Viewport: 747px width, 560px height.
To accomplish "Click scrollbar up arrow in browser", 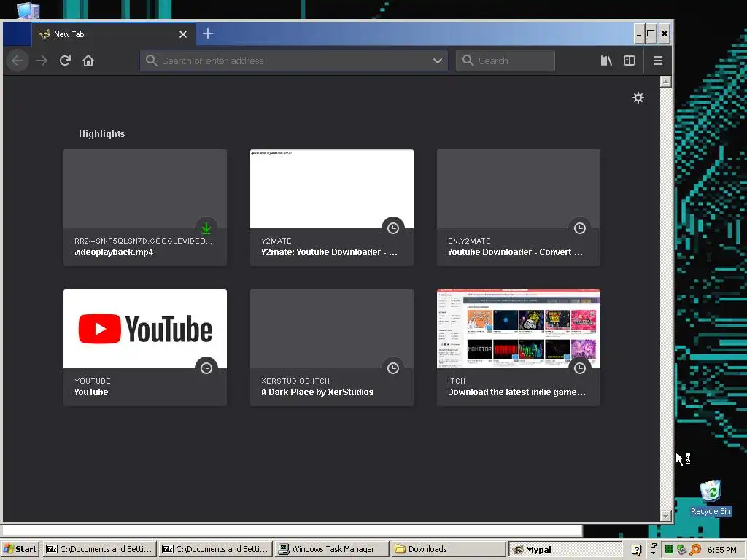I will click(x=665, y=82).
